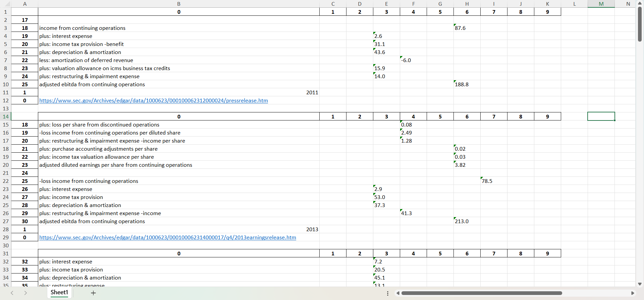Click vertical scrollbar thumb
Viewport: 644px width, 300px height.
[x=640, y=24]
